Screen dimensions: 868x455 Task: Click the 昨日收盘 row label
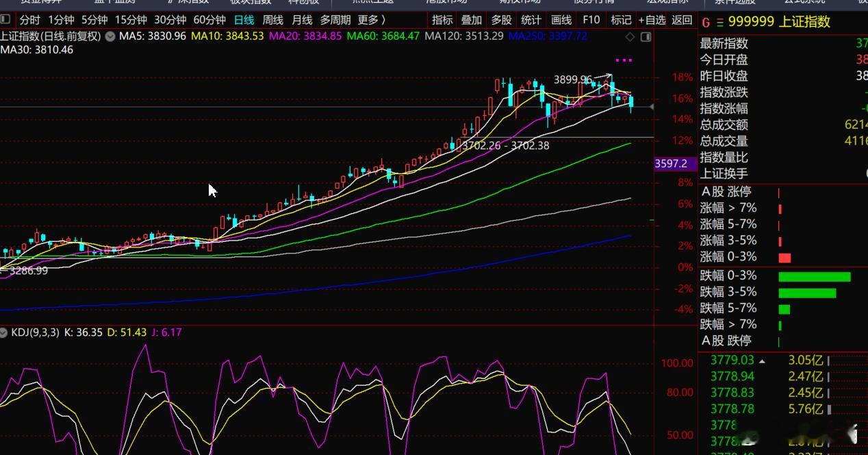click(x=724, y=76)
